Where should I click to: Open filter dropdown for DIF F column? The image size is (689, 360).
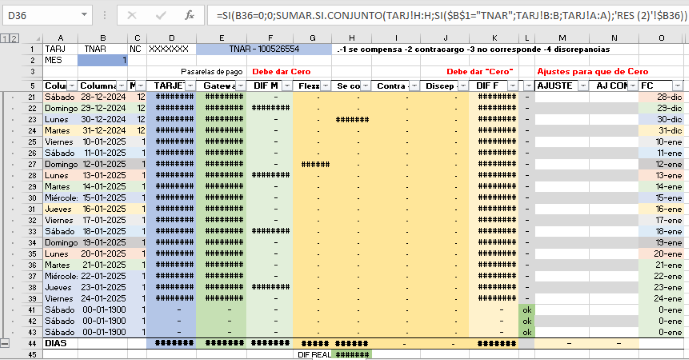[512, 86]
